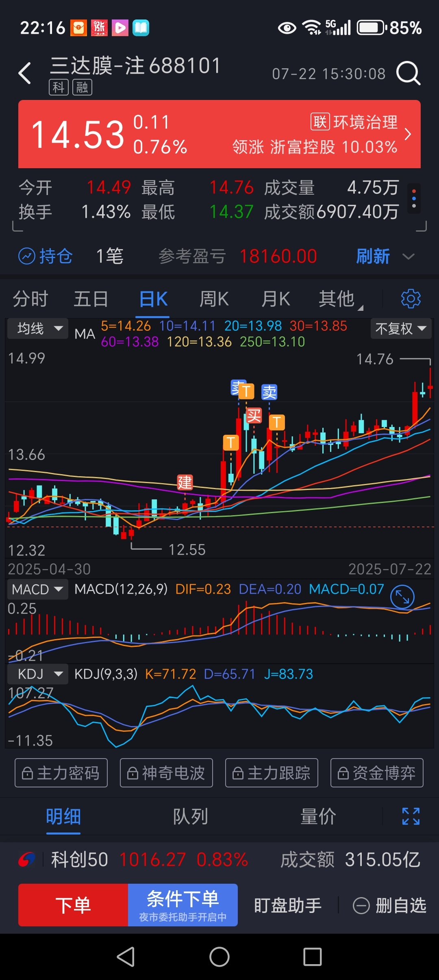Open the stock search magnifier
This screenshot has height=980, width=439.
pyautogui.click(x=408, y=73)
